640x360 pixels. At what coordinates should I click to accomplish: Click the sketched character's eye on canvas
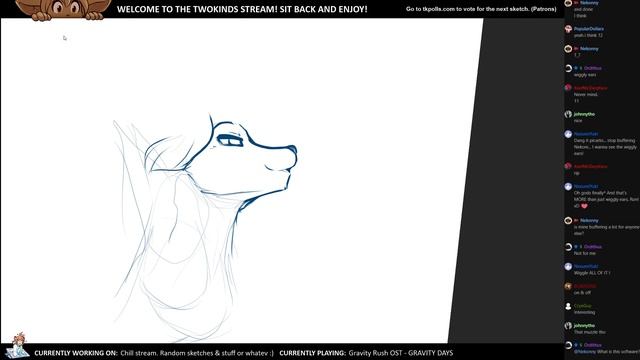tap(230, 140)
